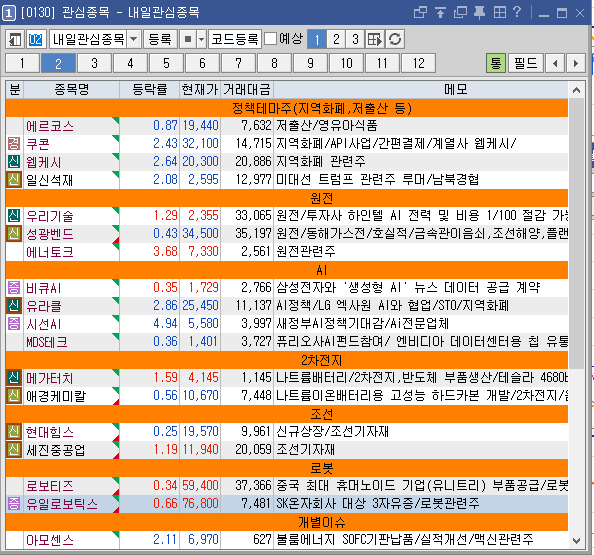Click the 등록 button

click(160, 39)
